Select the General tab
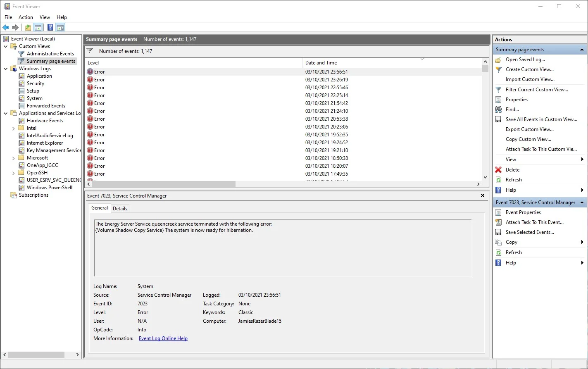 (x=100, y=208)
